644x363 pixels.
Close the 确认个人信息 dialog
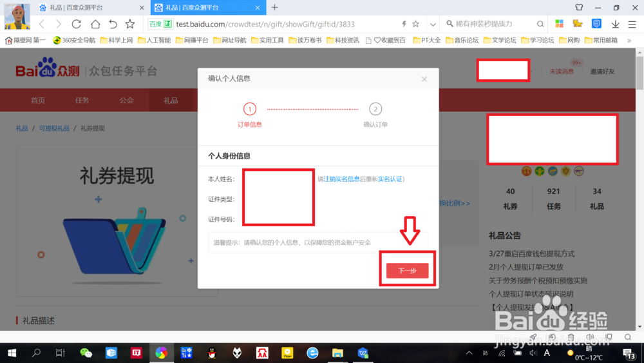tap(424, 79)
